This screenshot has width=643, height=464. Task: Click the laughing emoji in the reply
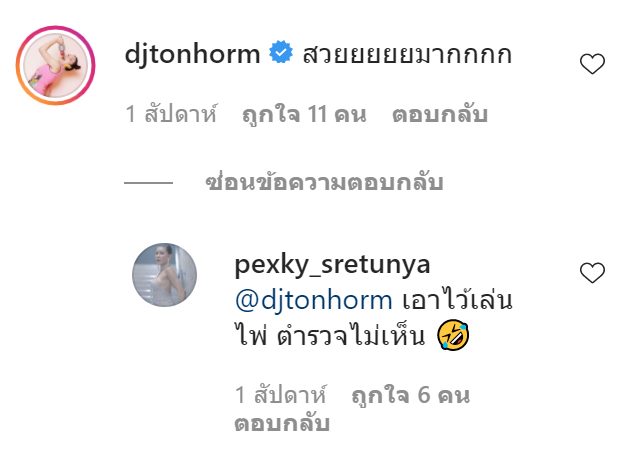tap(453, 335)
